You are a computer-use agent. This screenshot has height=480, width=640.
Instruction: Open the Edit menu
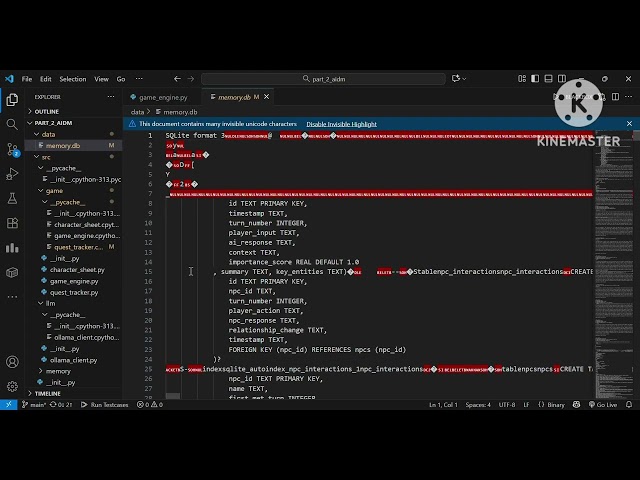click(46, 79)
